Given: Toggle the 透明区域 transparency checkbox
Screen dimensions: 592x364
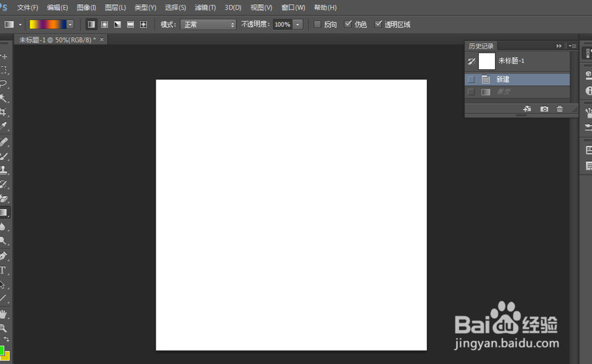Looking at the screenshot, I should (378, 24).
